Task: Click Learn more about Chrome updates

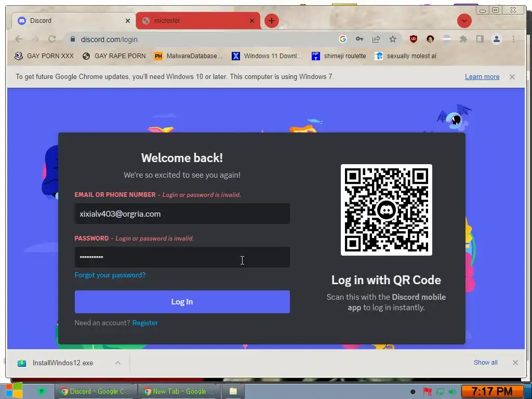Action: [482, 77]
